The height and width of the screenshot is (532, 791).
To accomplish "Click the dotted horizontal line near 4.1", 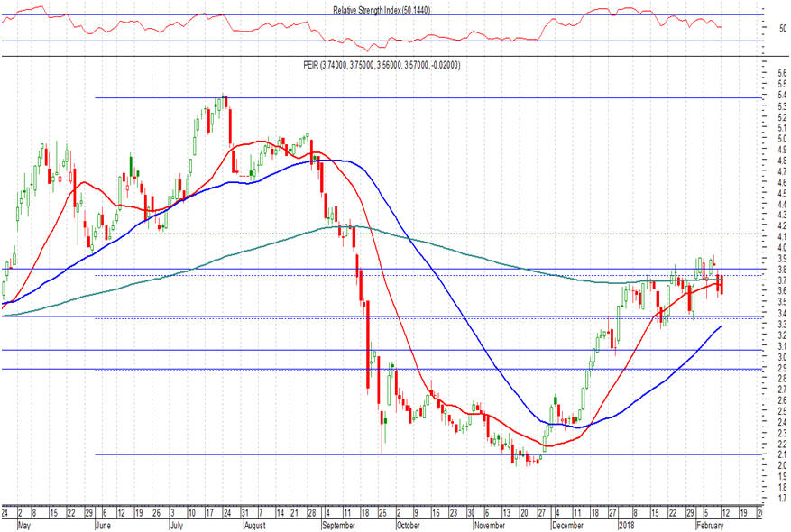I will [x=541, y=234].
